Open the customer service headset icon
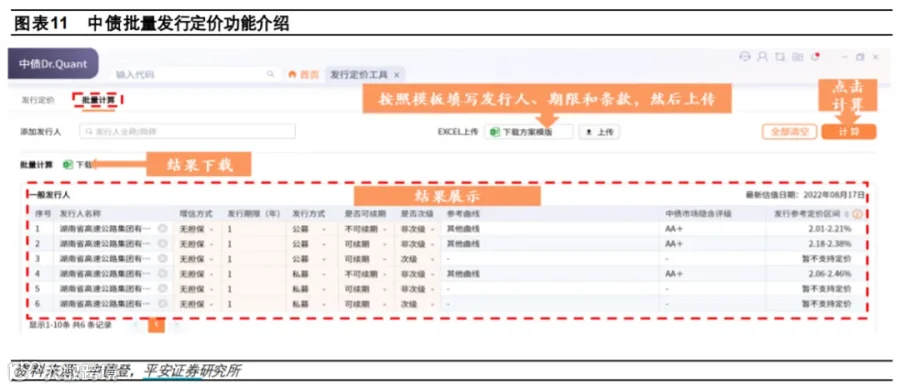Screen dimensions: 900x389 point(745,57)
